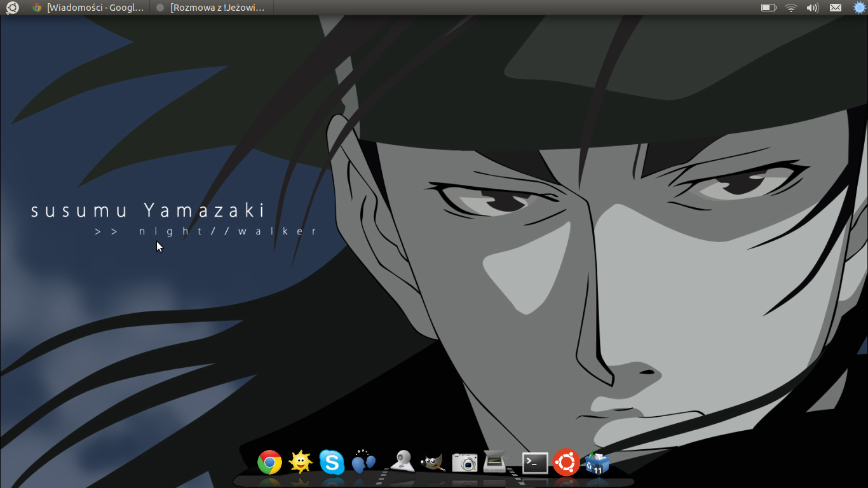Image resolution: width=868 pixels, height=488 pixels.
Task: Open the trash bin in dock
Action: pos(597,463)
